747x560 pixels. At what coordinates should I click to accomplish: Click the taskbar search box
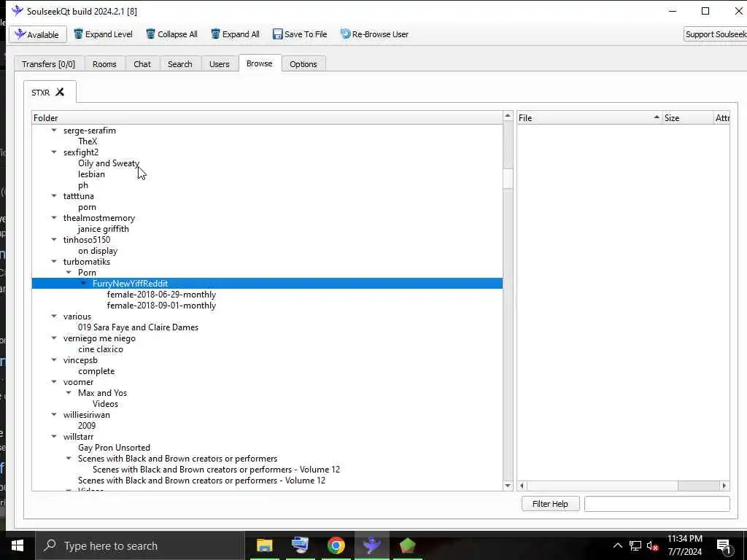click(140, 545)
